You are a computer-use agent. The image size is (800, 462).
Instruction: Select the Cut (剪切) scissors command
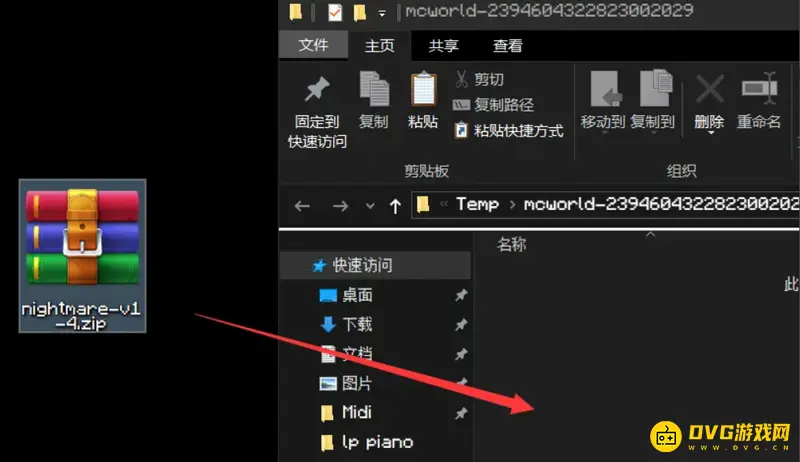point(479,79)
